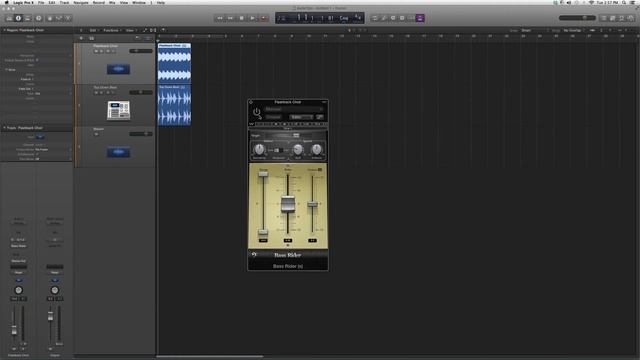Mute the Stereo Out track

96,134
